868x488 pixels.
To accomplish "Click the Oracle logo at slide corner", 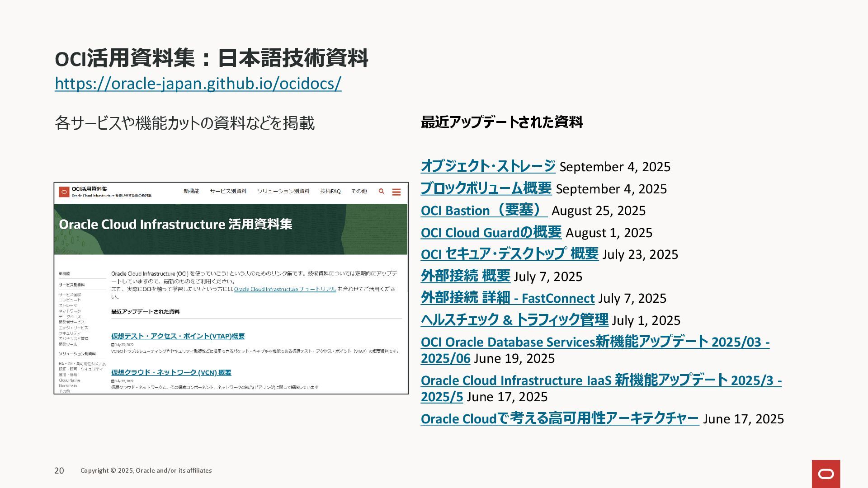I will [826, 474].
